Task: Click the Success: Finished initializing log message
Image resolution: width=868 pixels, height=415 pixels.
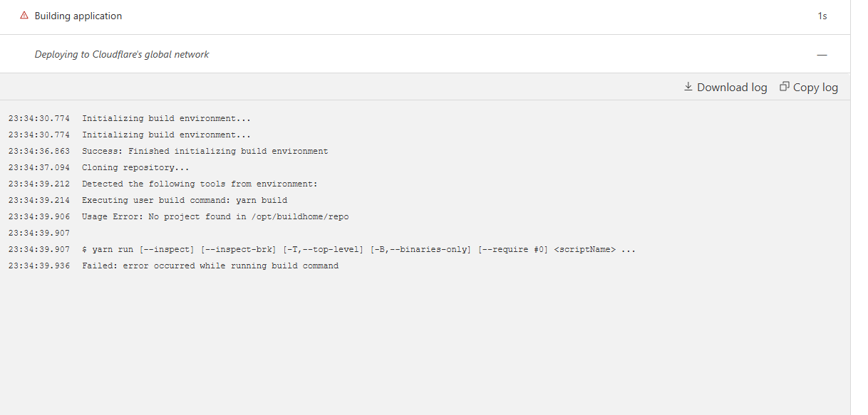Action: [x=205, y=152]
